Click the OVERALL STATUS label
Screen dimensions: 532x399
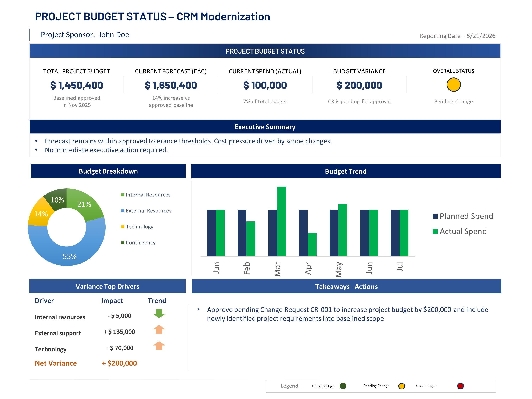tap(454, 71)
